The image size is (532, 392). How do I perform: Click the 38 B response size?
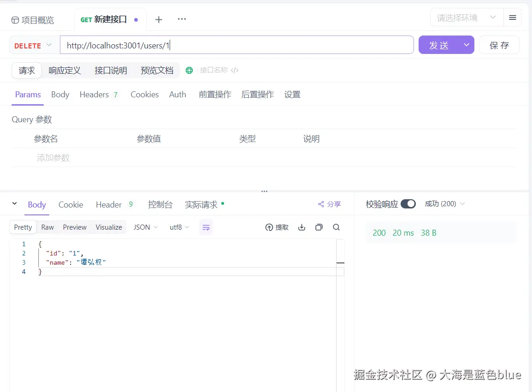(x=429, y=233)
